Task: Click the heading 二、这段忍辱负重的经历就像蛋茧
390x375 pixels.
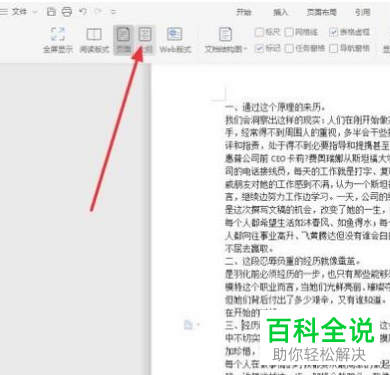Action: tap(293, 261)
